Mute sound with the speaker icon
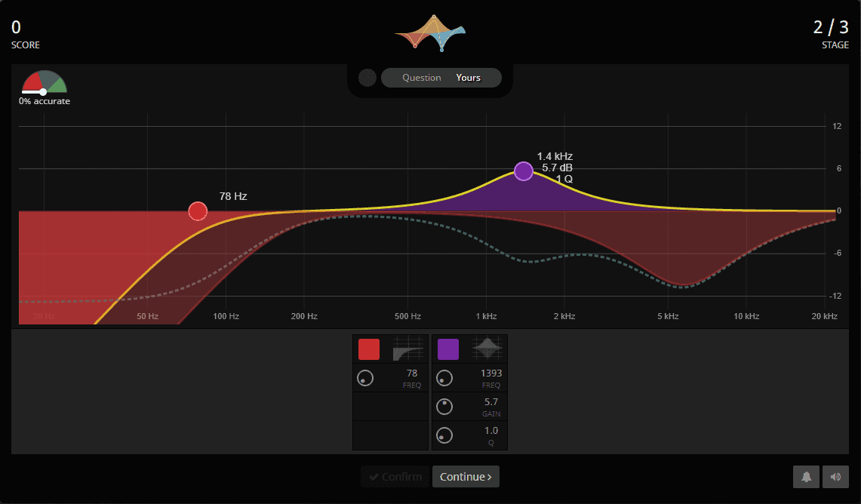Image resolution: width=861 pixels, height=504 pixels. [x=835, y=477]
